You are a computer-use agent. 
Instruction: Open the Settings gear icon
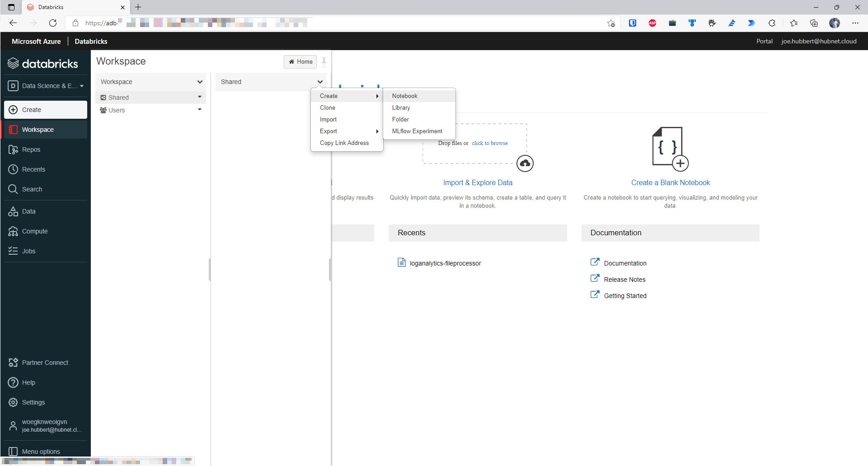14,402
